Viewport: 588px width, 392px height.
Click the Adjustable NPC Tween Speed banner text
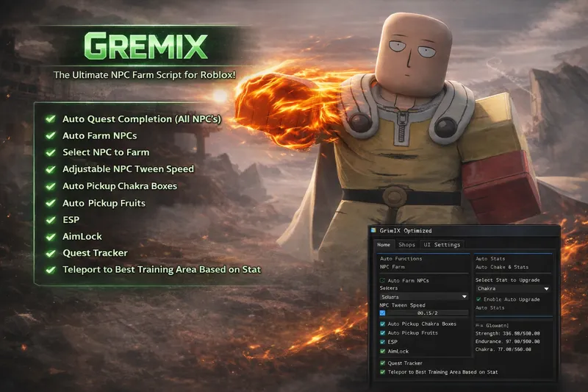[128, 169]
